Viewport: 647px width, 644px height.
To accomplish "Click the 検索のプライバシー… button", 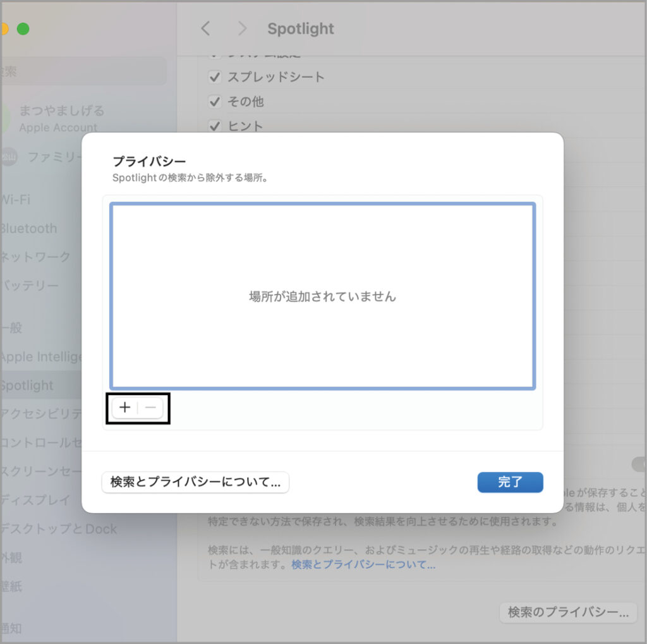I will coord(568,612).
